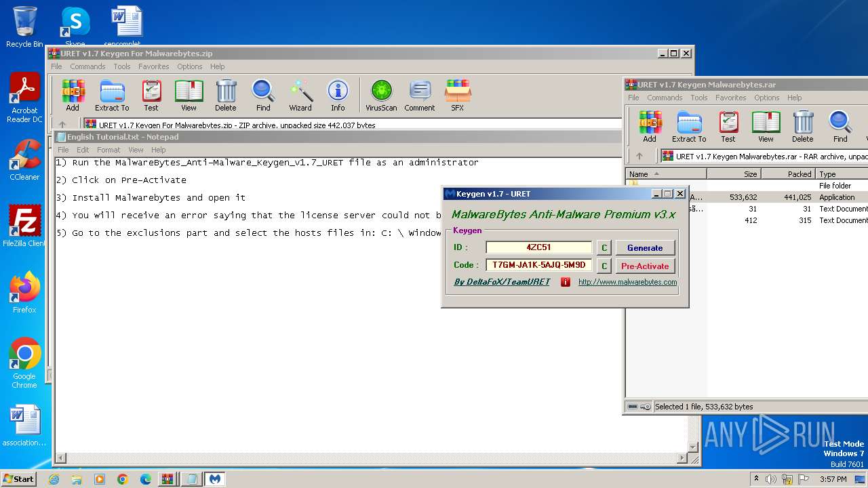
Task: Open archive Info in WinRAR toolbar
Action: tap(338, 96)
